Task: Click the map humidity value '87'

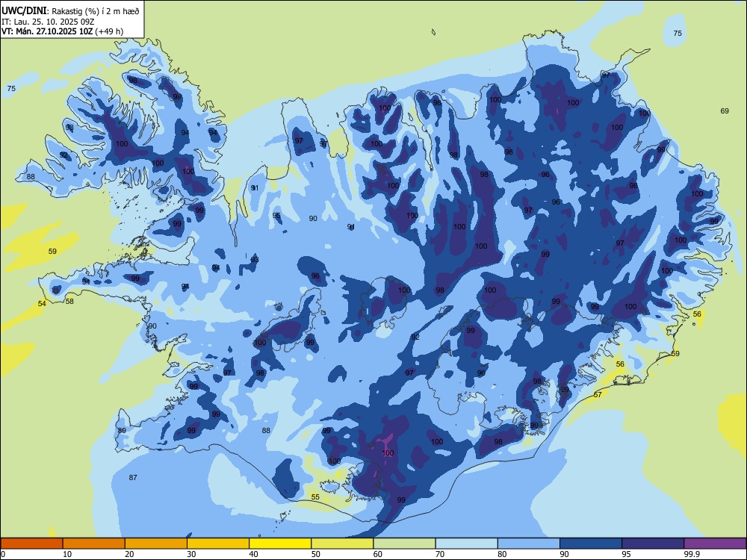Action: (133, 477)
